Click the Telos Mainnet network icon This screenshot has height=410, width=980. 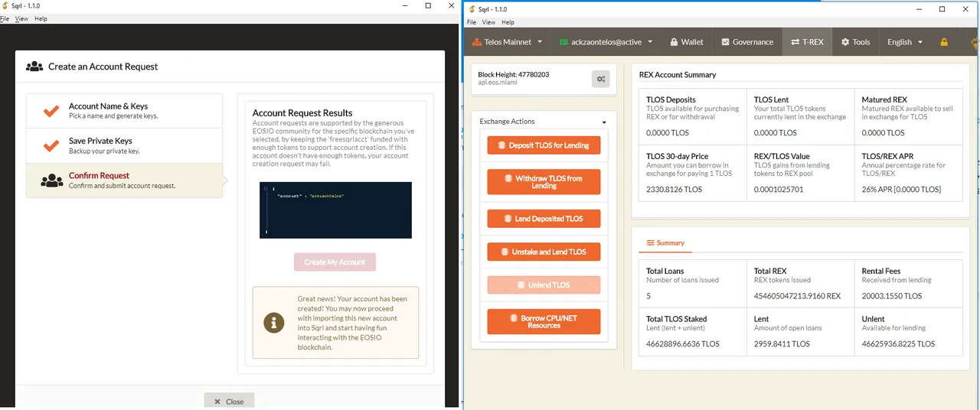(476, 42)
